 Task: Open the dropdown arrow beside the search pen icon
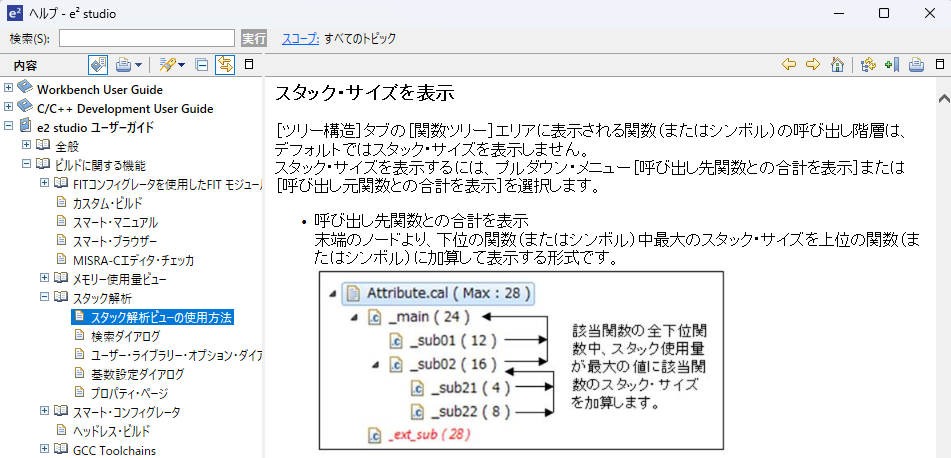[x=181, y=65]
